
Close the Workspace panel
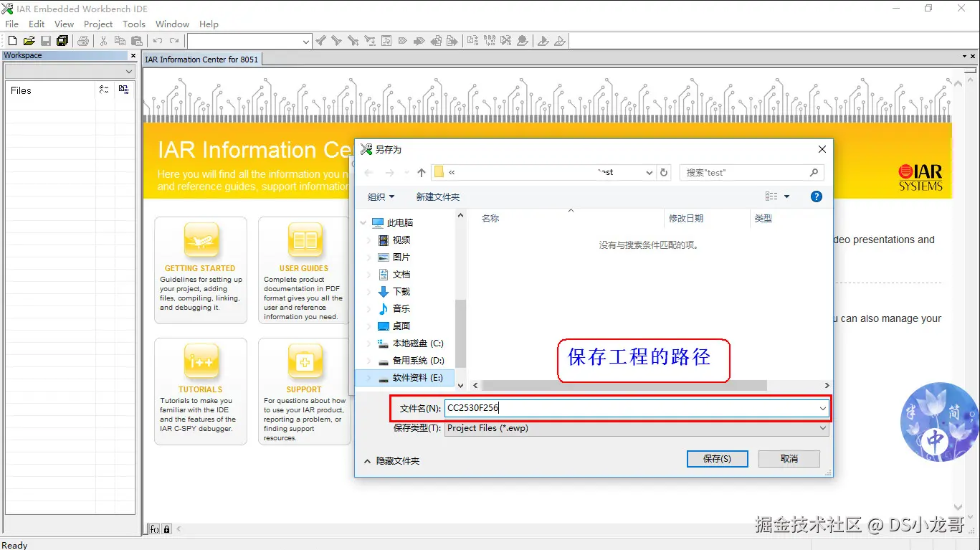point(133,55)
